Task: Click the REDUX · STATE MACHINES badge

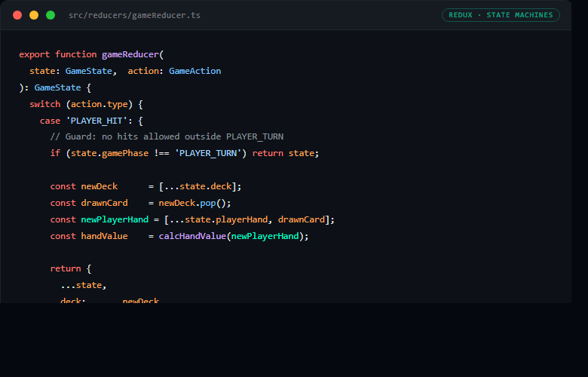Action: pos(501,15)
